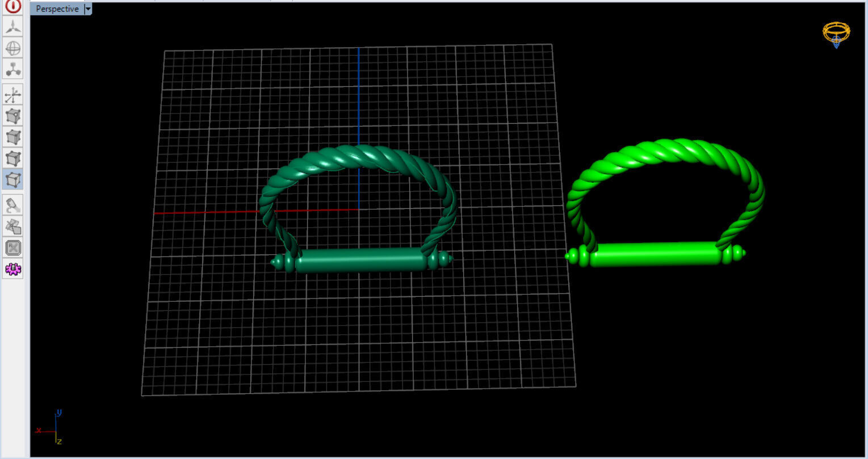
Task: Click the cube icon with white corner point
Action: click(13, 116)
